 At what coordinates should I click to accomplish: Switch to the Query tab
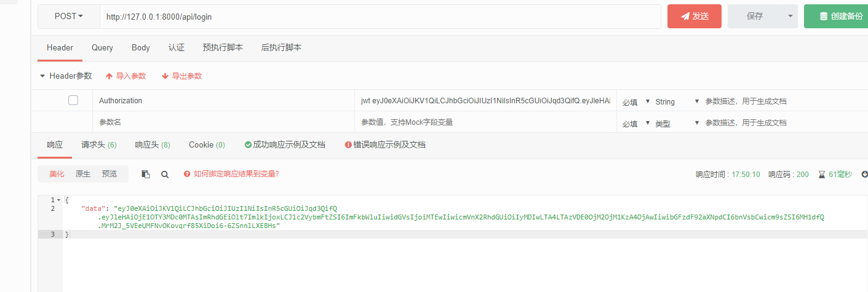pos(102,47)
